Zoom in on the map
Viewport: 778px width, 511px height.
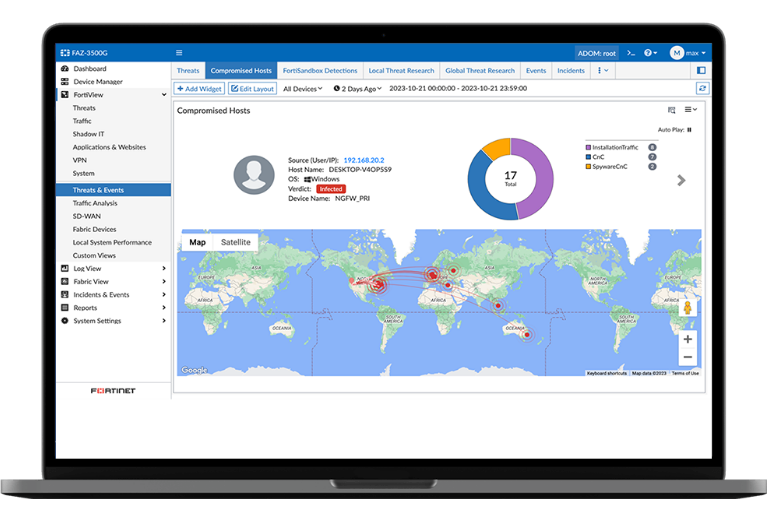click(688, 339)
